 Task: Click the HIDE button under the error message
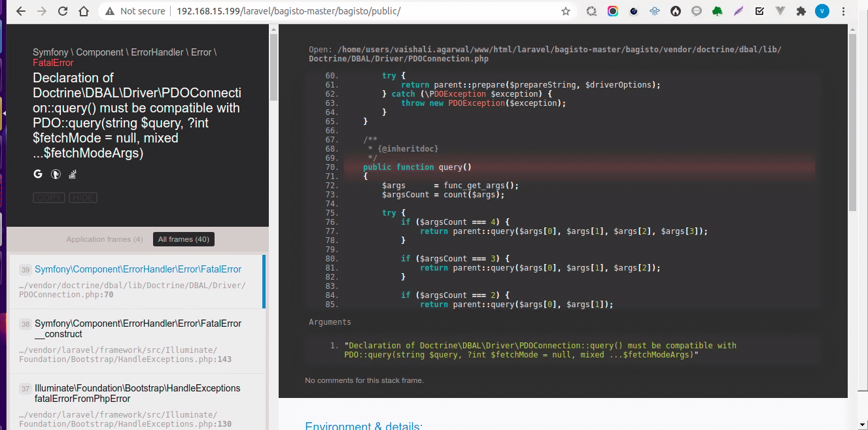pyautogui.click(x=83, y=197)
